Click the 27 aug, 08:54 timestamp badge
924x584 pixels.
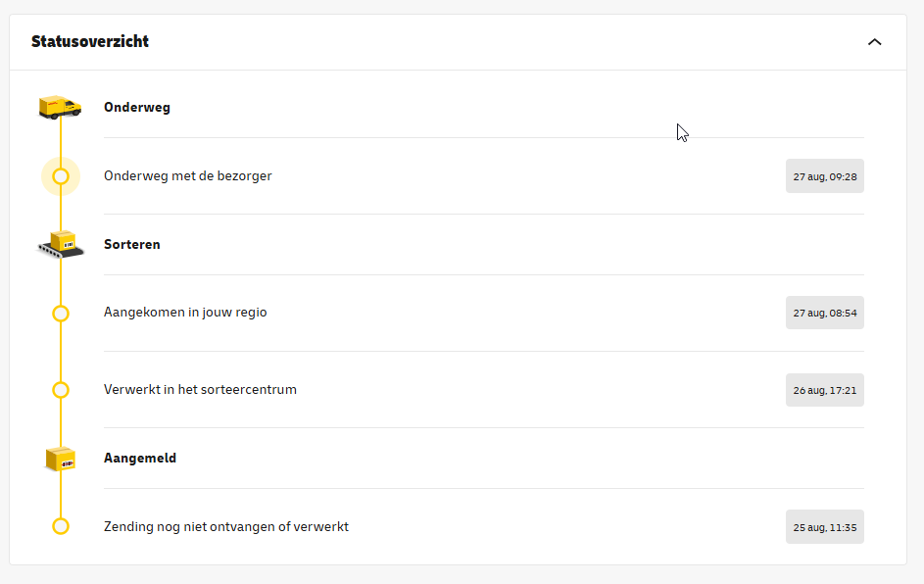point(824,313)
